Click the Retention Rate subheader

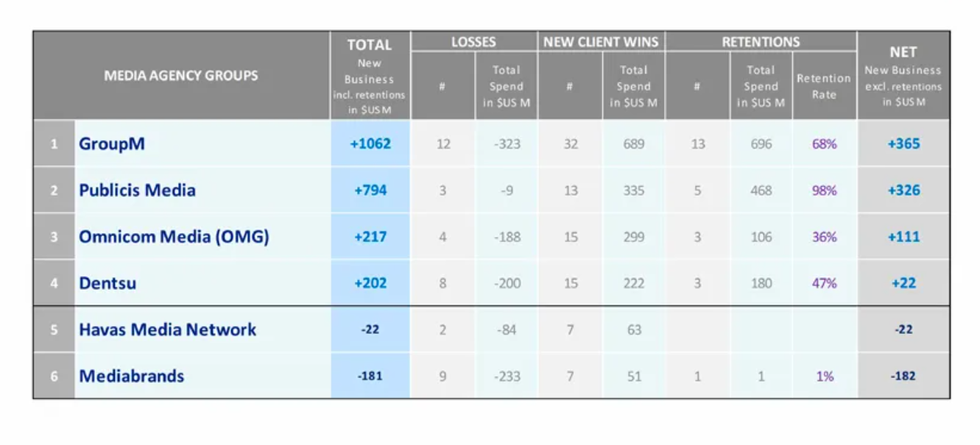tap(824, 86)
